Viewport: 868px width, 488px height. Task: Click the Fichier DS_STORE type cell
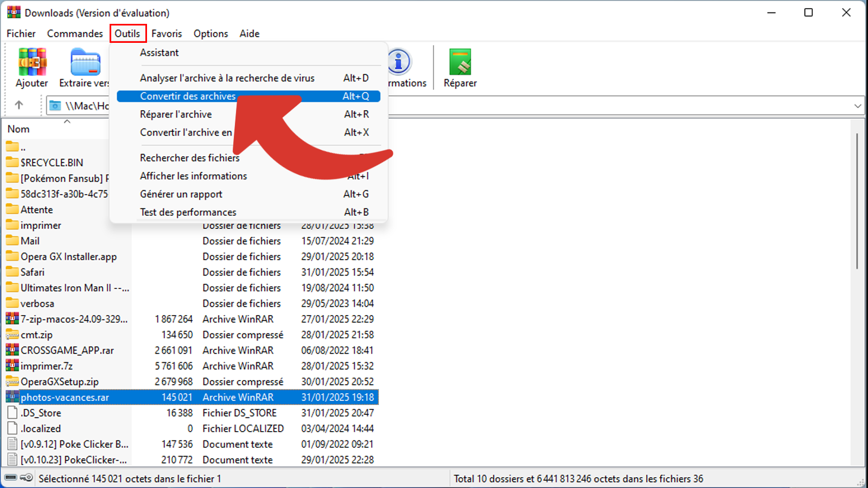pyautogui.click(x=240, y=413)
